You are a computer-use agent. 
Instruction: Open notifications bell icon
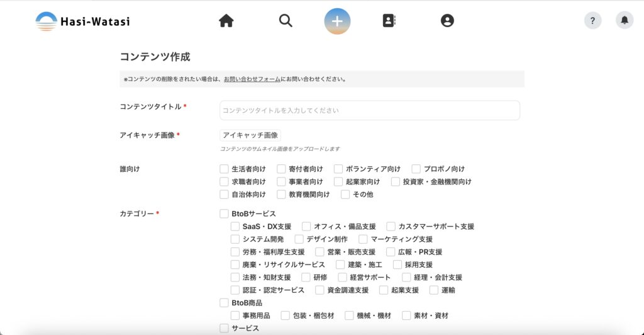624,21
